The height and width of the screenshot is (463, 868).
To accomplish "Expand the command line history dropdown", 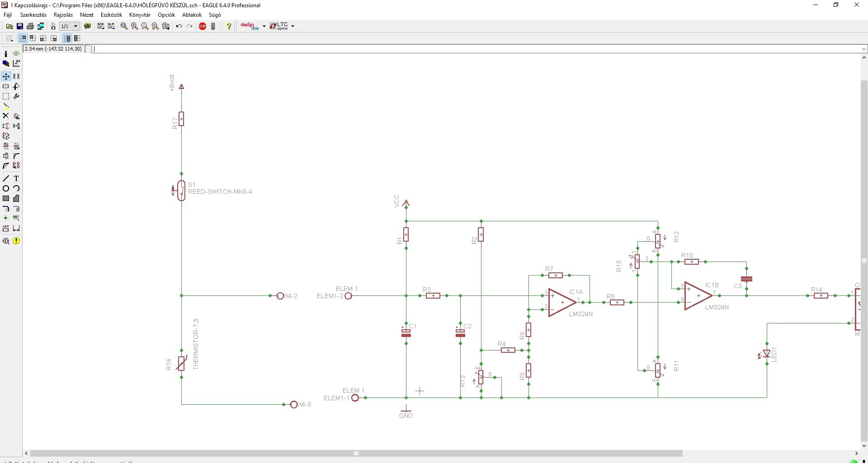I will [863, 49].
